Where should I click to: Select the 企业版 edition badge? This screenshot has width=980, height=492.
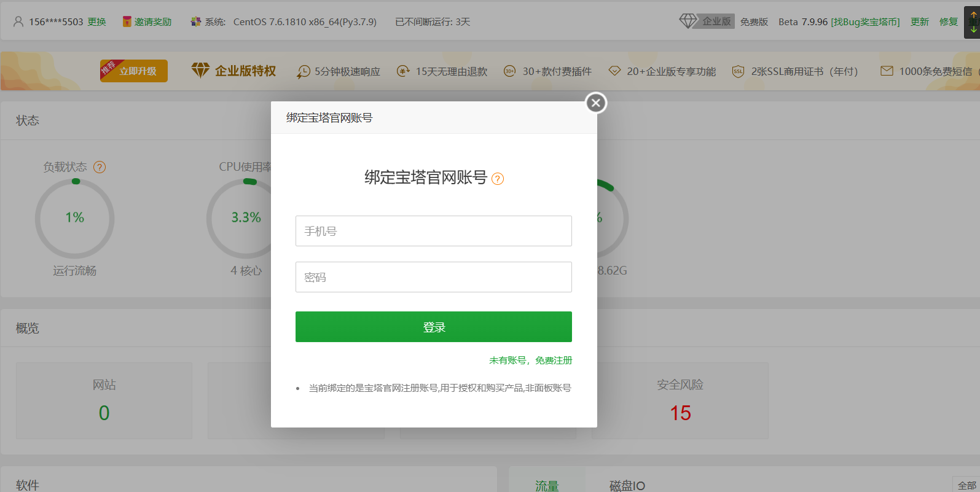click(716, 21)
